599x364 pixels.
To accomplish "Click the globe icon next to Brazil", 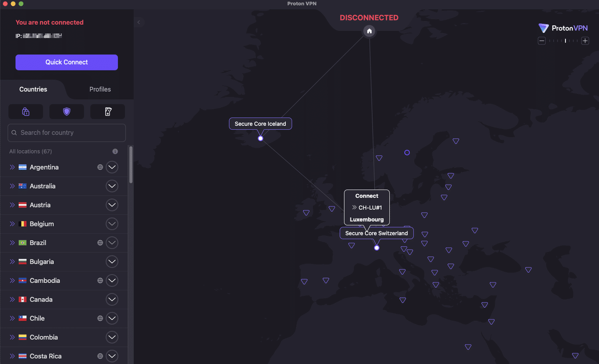I will pos(100,243).
